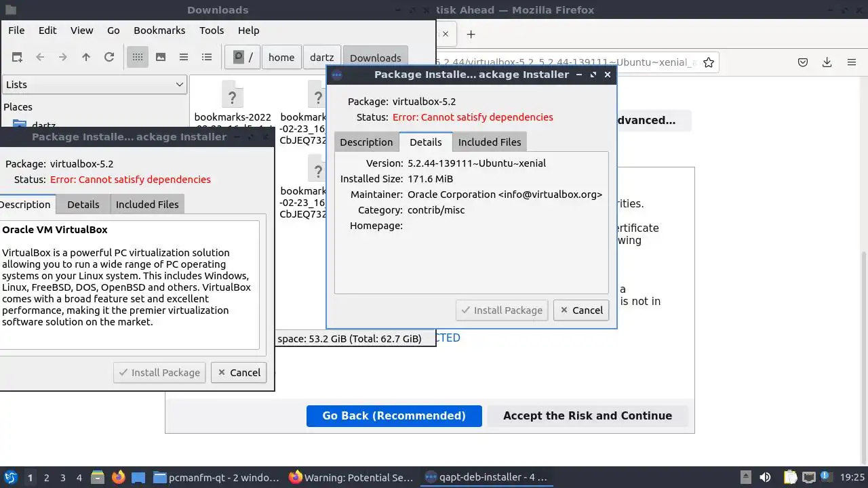
Task: Open the View menu
Action: [x=82, y=30]
